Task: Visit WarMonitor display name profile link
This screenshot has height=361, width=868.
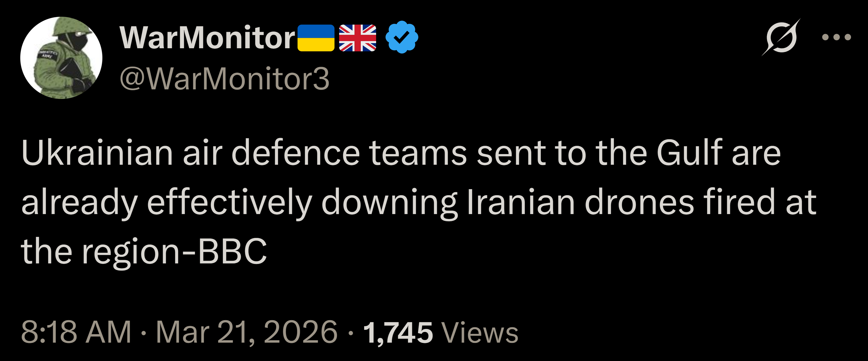Action: click(x=207, y=38)
